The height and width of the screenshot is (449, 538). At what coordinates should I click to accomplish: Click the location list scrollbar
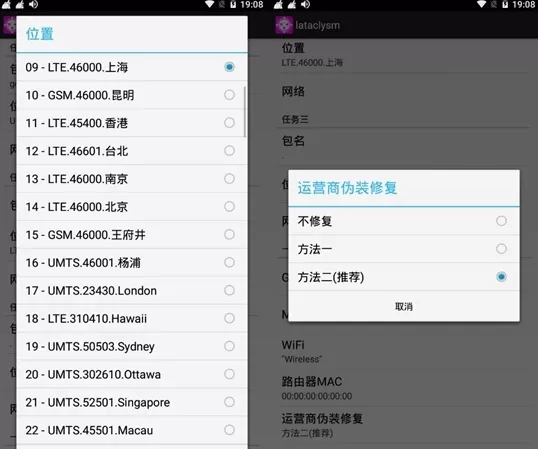click(245, 112)
